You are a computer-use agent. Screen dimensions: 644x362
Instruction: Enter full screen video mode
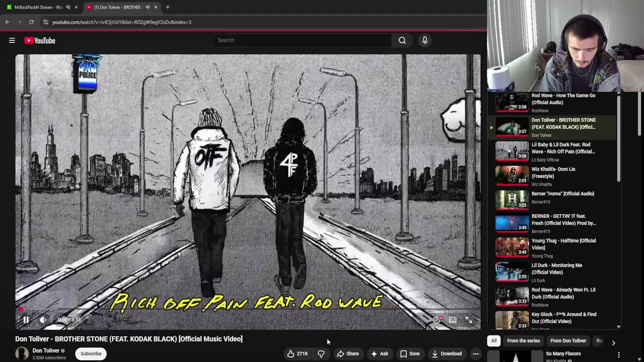coord(468,320)
